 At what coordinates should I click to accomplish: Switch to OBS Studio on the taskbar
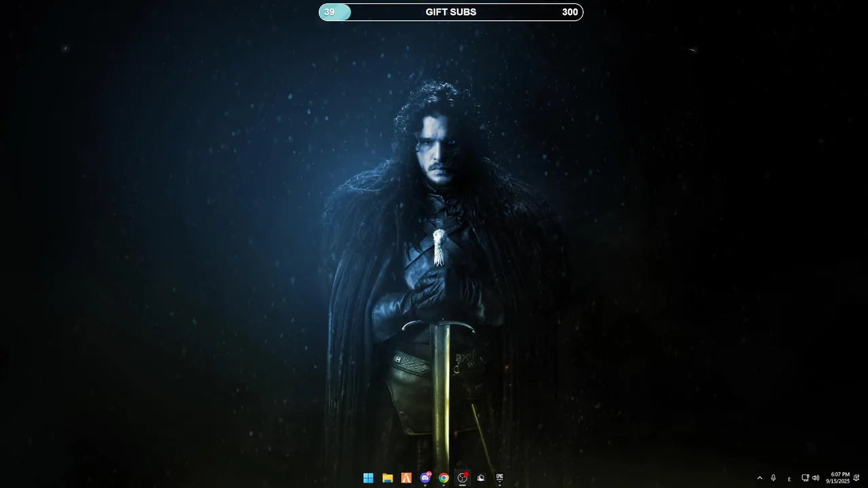pos(462,478)
